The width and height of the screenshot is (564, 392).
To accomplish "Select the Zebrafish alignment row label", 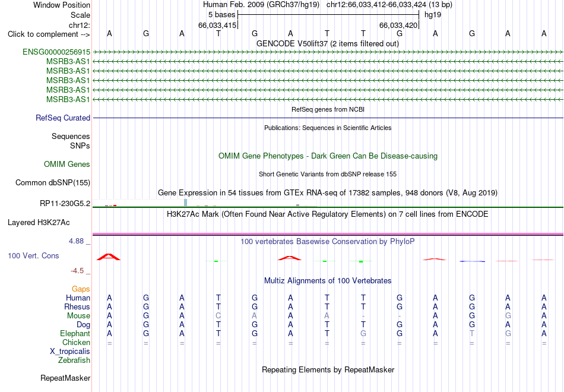I will tap(74, 360).
